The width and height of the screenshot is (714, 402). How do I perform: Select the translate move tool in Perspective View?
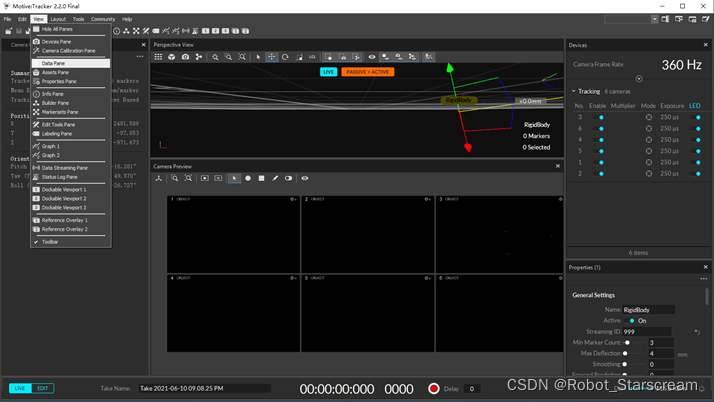tap(271, 57)
